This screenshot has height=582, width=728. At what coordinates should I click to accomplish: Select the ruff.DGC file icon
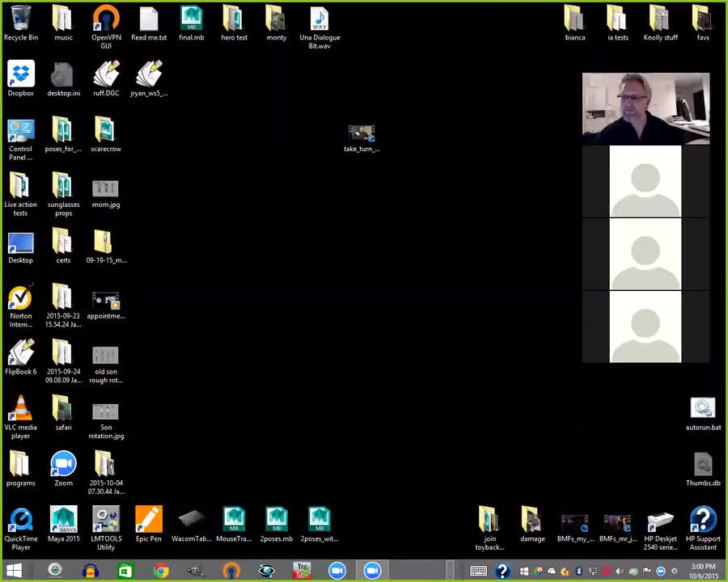pos(106,78)
